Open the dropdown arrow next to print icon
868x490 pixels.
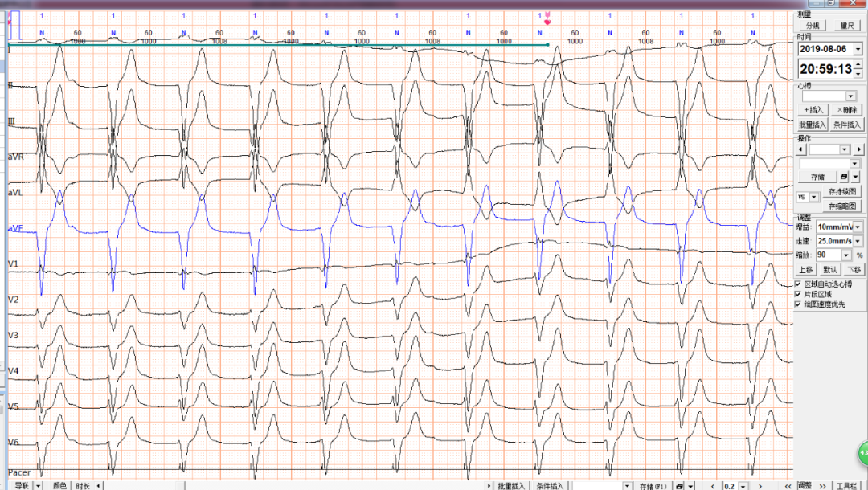click(856, 177)
